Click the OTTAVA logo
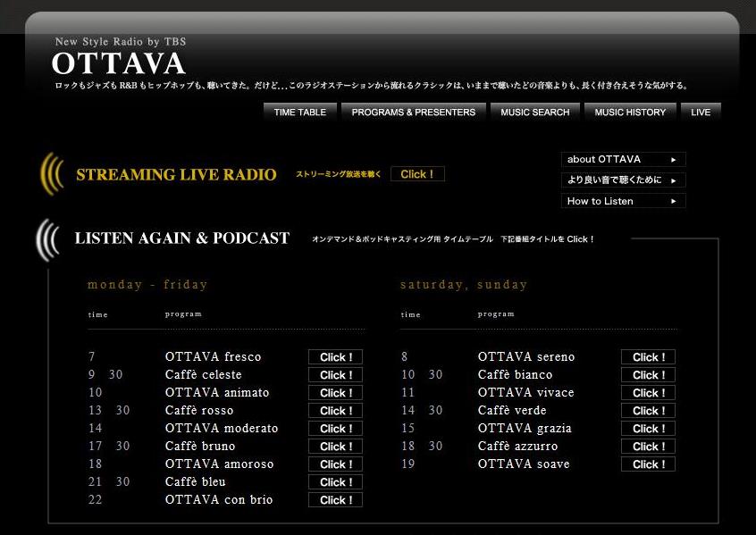The width and height of the screenshot is (756, 535). tap(118, 63)
